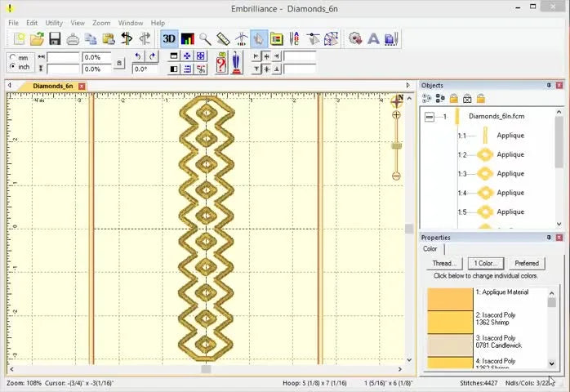Open a design file via folder icon
Image resolution: width=570 pixels, height=392 pixels.
coord(37,38)
